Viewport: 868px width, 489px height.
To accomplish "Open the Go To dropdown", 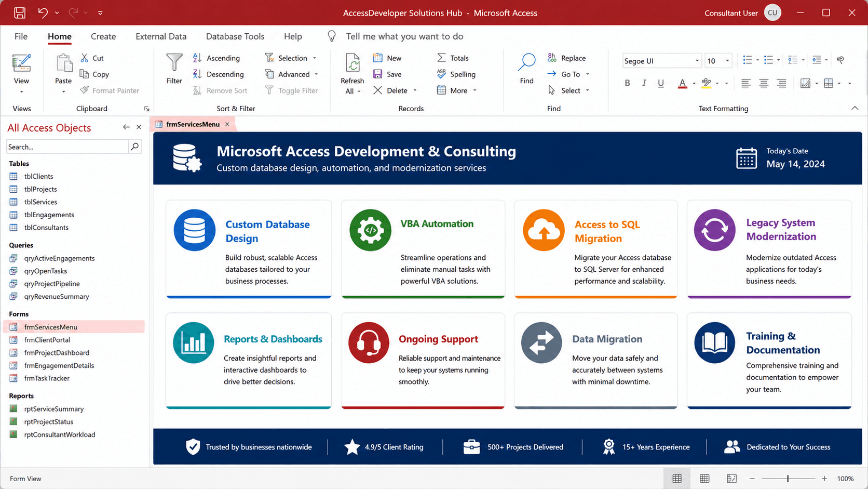I will 588,74.
